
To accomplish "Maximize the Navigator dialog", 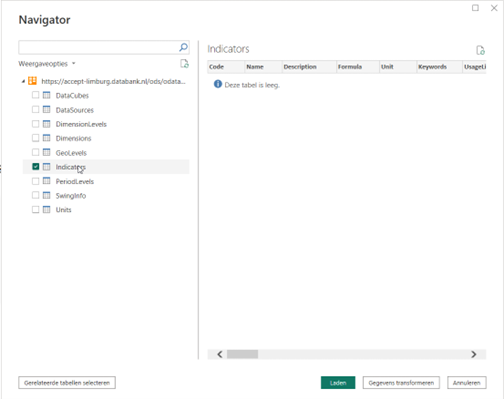I will [x=475, y=8].
